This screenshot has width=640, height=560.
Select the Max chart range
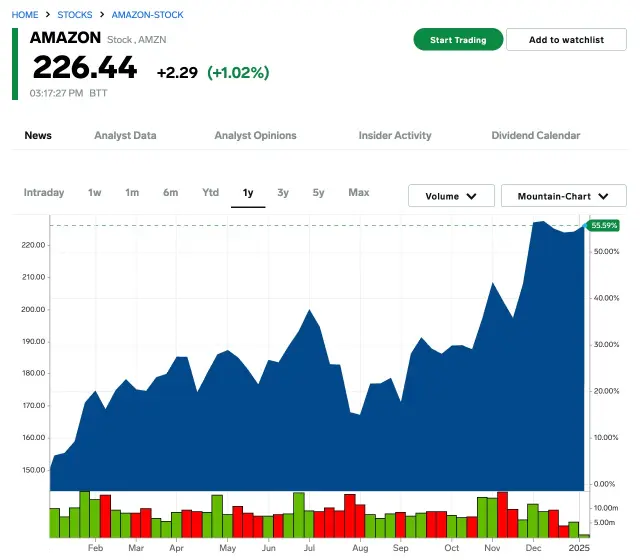click(358, 192)
